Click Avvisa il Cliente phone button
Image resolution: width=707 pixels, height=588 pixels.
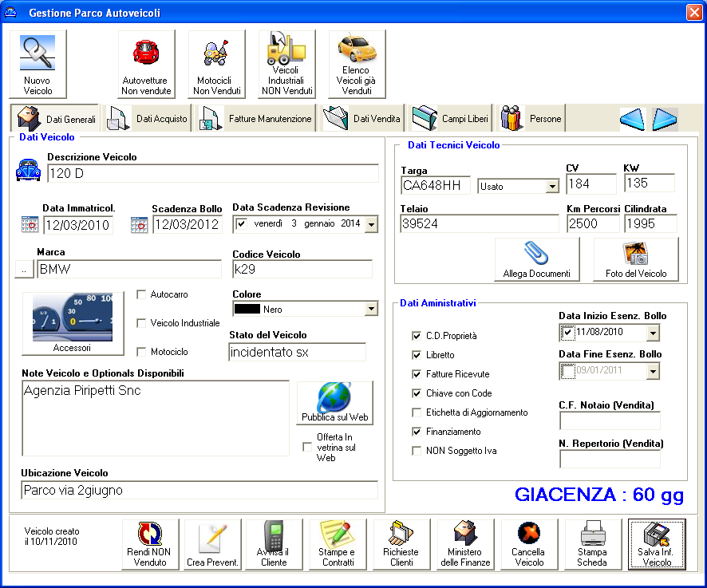coord(275,544)
